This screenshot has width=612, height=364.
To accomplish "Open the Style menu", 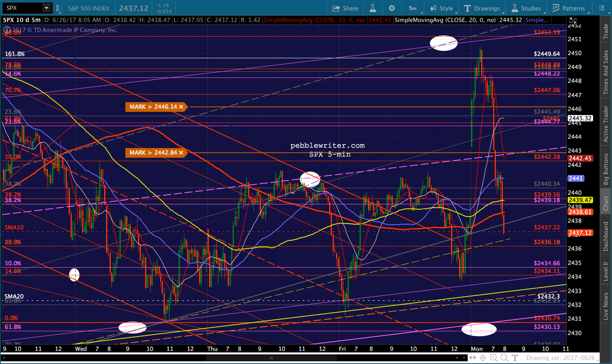I will pyautogui.click(x=442, y=8).
